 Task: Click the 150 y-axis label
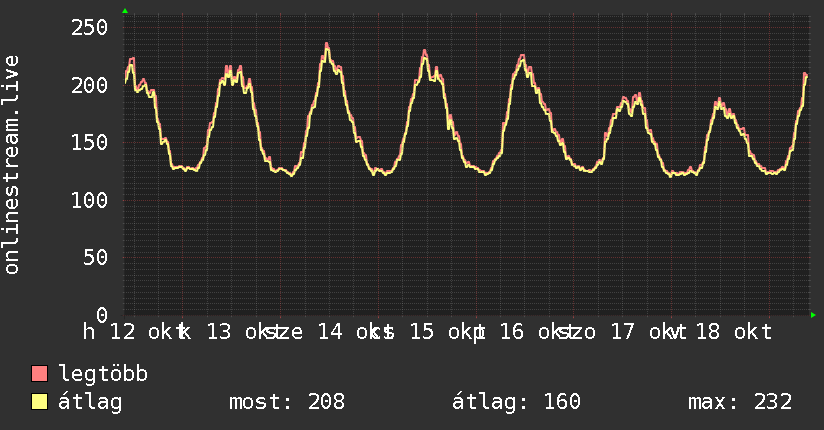point(89,142)
